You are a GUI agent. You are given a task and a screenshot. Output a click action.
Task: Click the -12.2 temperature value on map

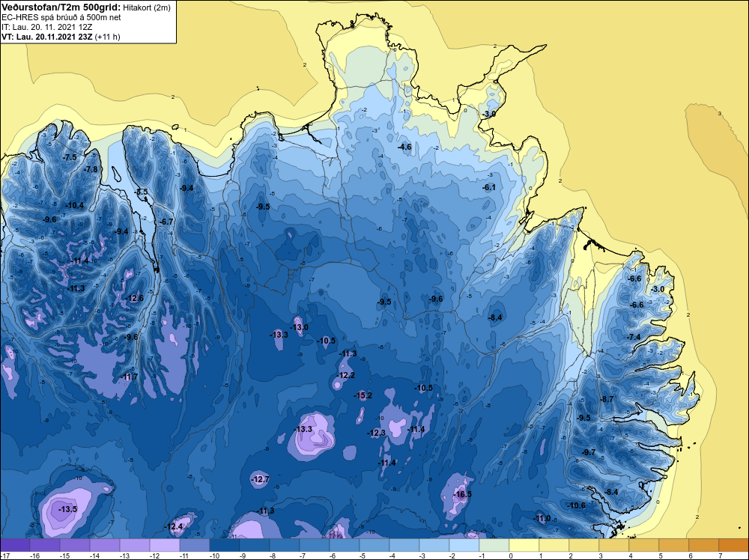pyautogui.click(x=346, y=376)
